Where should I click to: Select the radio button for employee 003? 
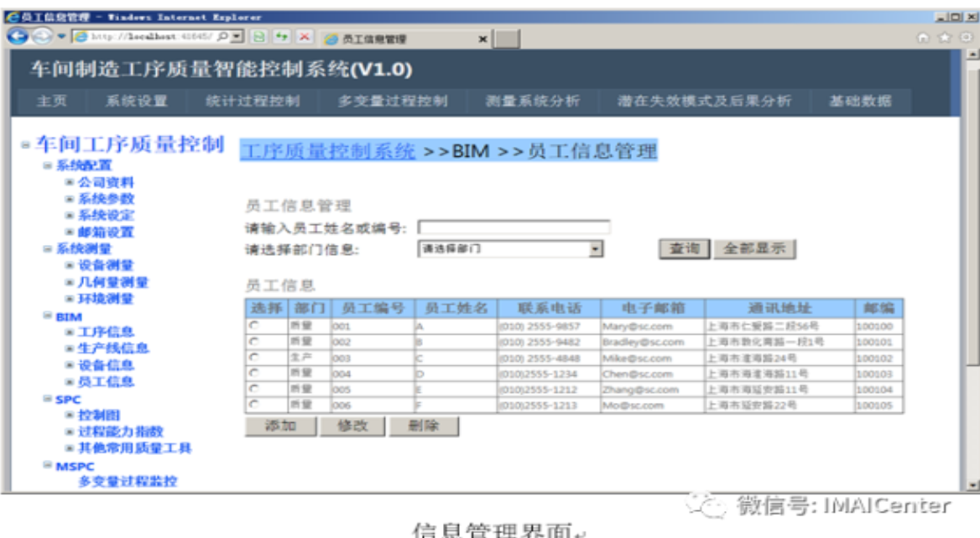coord(253,358)
